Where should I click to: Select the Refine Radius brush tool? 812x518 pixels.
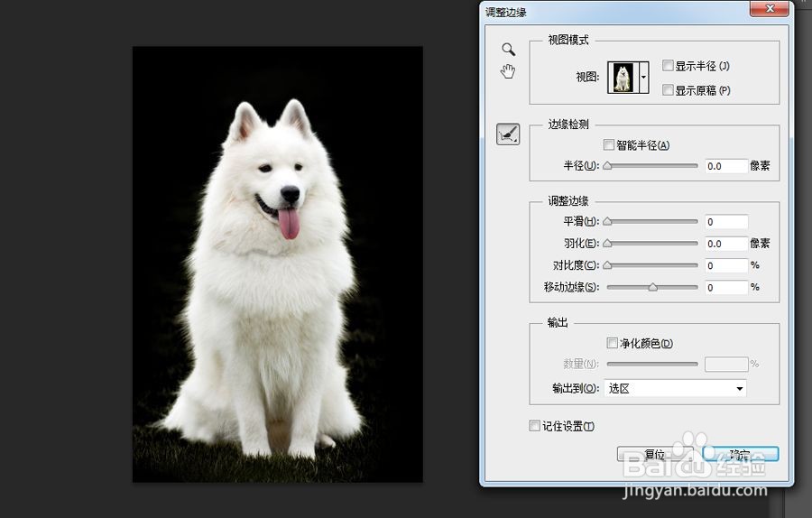[508, 134]
